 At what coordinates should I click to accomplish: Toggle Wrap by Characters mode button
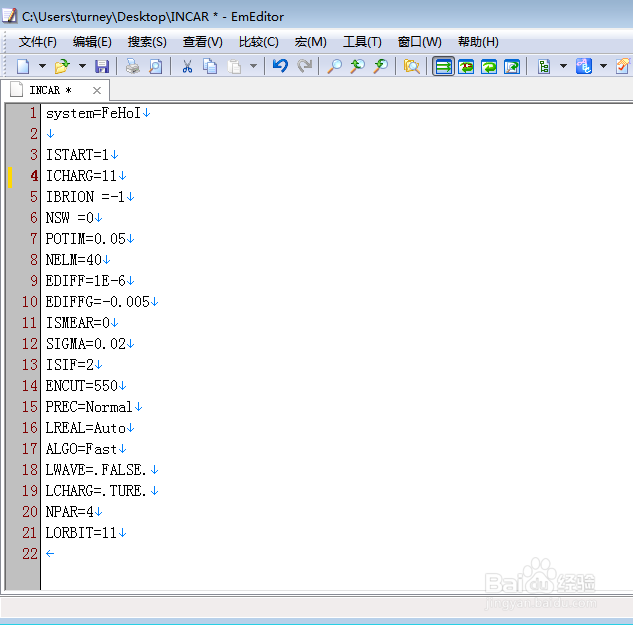click(466, 66)
